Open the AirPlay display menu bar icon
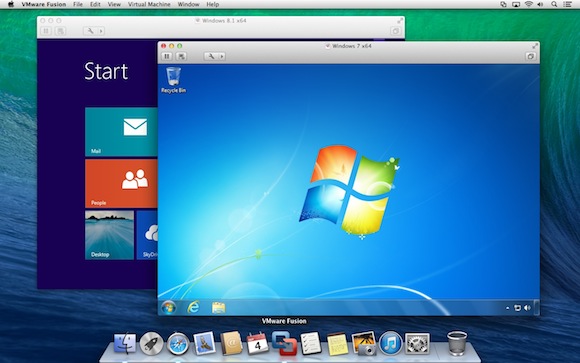 516,4
